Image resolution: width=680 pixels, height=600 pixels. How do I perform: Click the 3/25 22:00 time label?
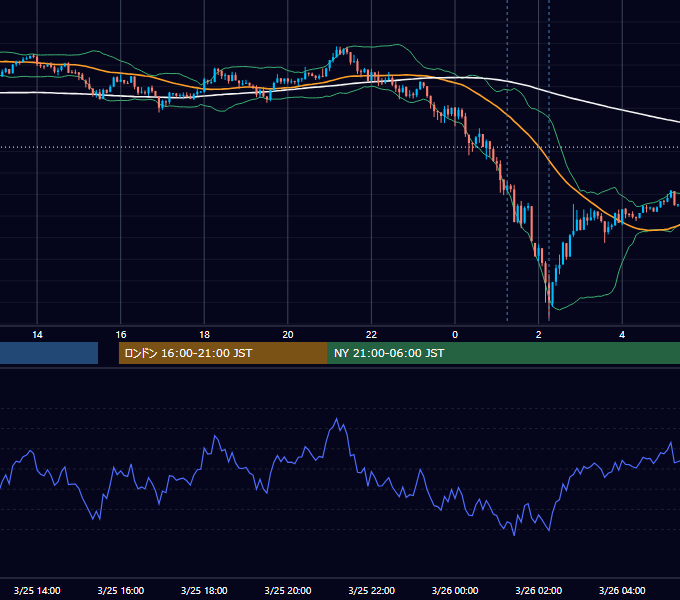[x=372, y=590]
